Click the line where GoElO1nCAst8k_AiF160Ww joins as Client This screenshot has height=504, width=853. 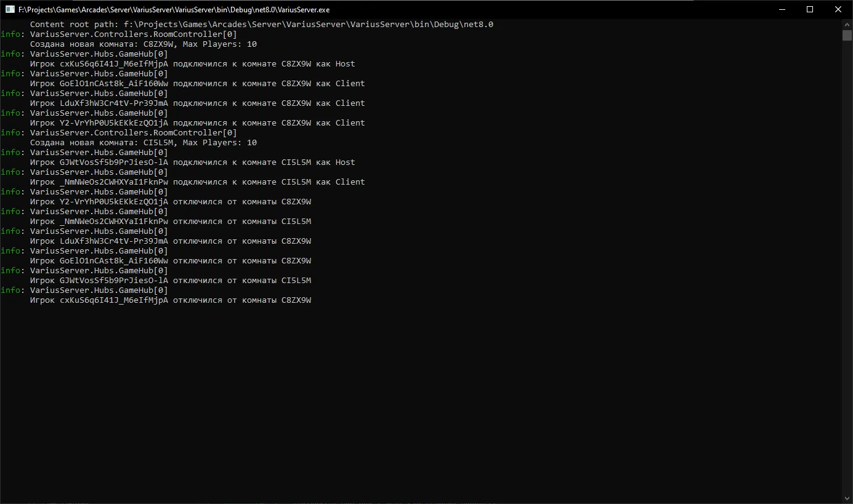point(197,84)
